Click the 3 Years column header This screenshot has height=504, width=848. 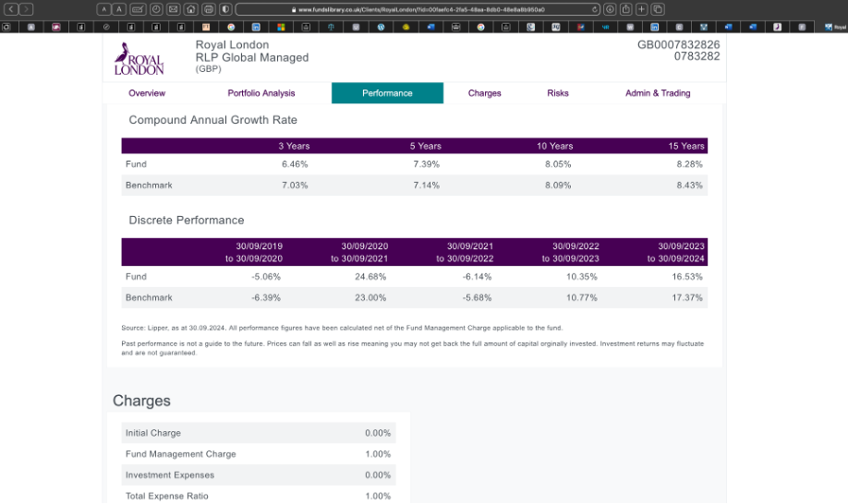click(294, 146)
